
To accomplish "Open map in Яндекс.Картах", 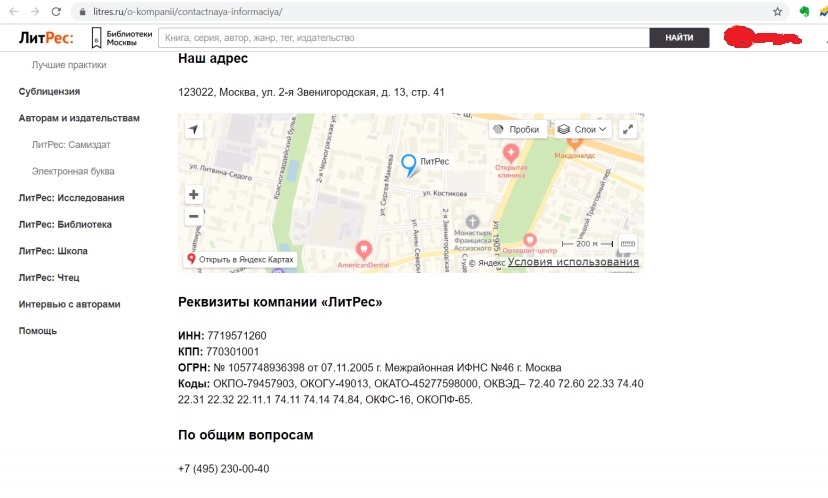I will point(240,259).
